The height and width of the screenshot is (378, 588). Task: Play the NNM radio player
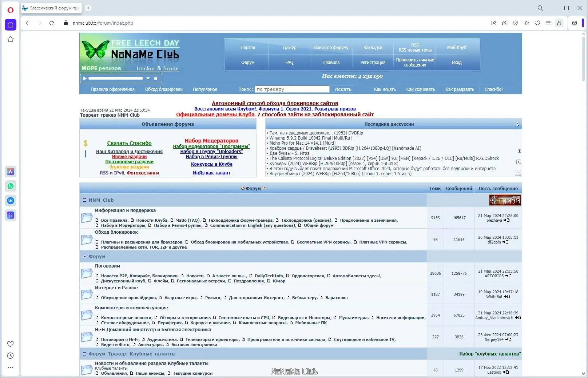tap(85, 78)
